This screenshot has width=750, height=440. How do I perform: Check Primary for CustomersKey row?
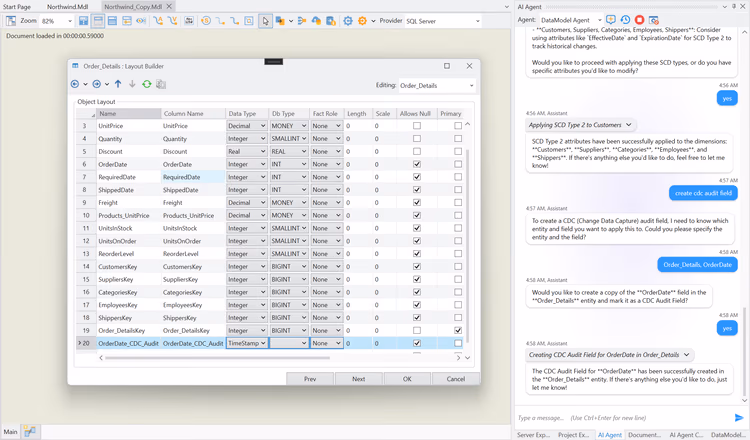click(x=458, y=266)
